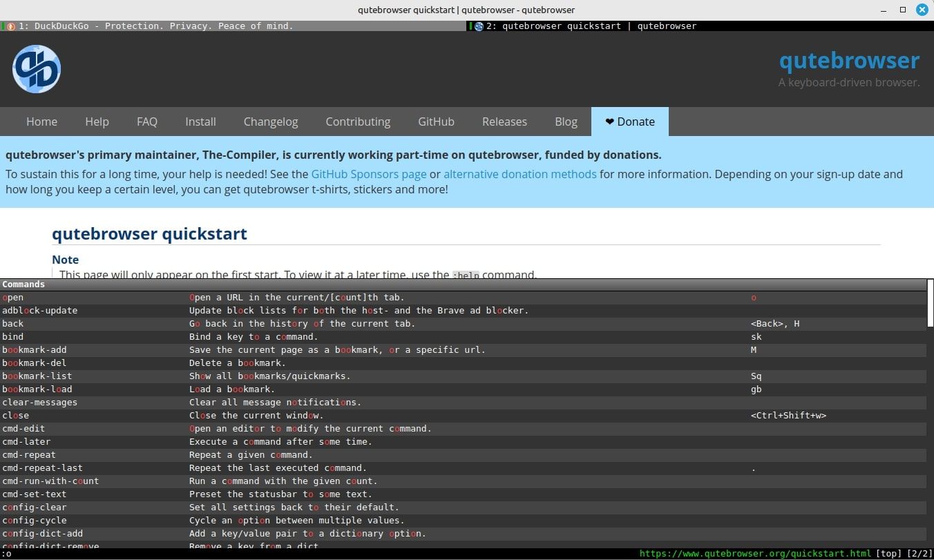
Task: View the Changelog page
Action: (271, 122)
